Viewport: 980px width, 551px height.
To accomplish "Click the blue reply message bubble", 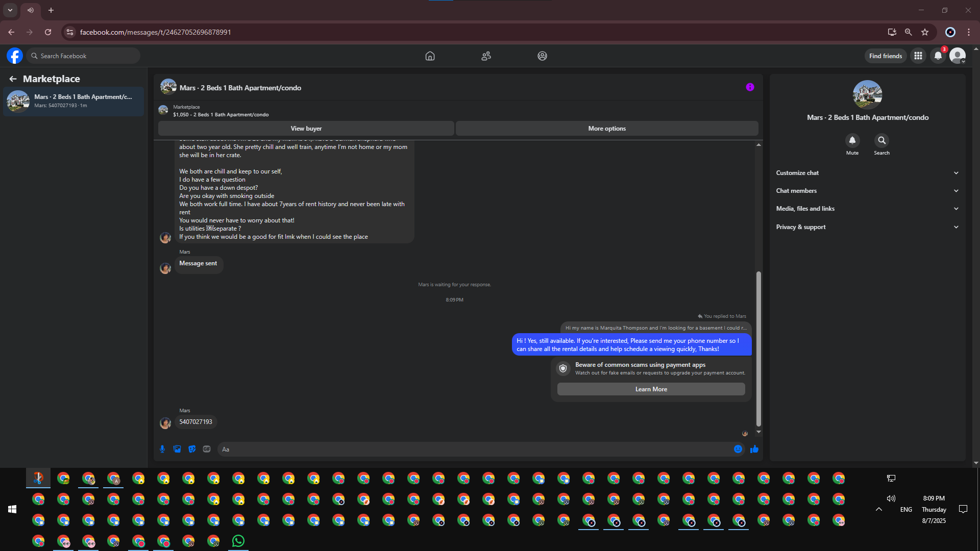I will click(631, 345).
